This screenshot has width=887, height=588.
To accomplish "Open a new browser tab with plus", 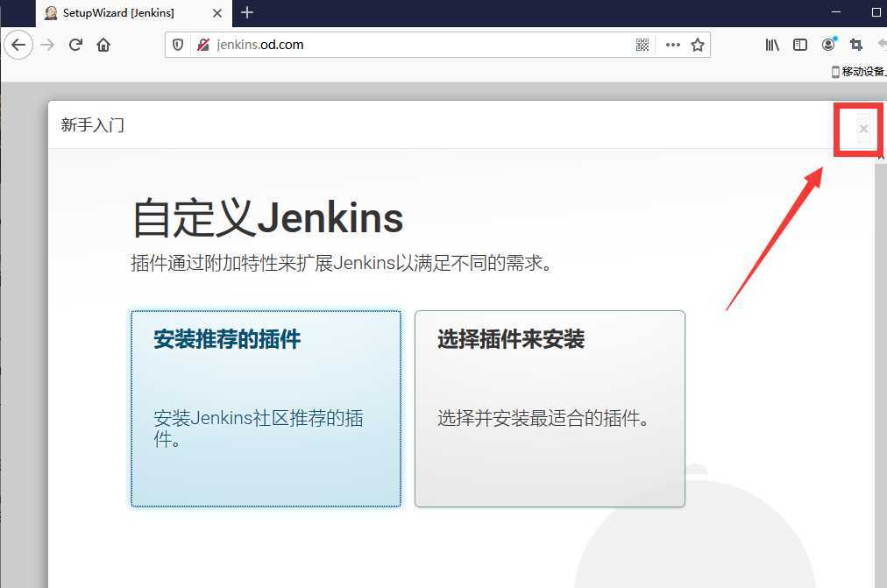I will point(246,12).
